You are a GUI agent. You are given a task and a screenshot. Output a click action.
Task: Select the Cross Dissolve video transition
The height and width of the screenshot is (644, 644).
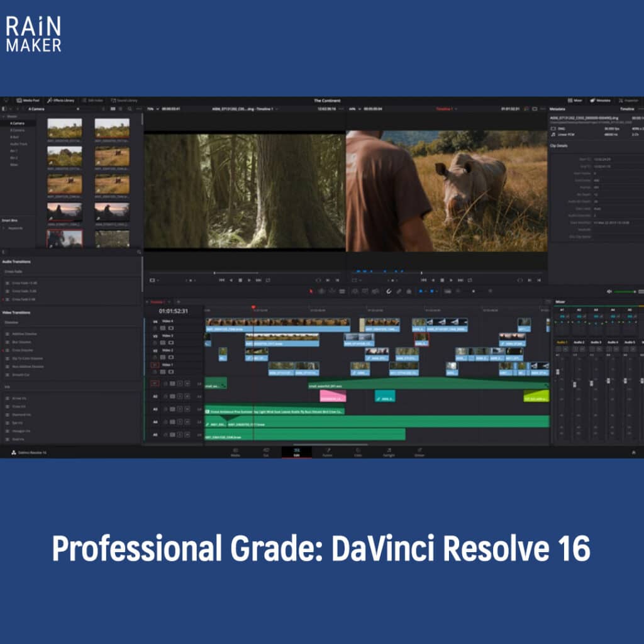(x=22, y=350)
